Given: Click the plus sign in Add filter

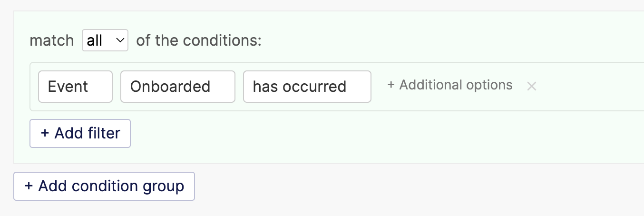Looking at the screenshot, I should click(x=45, y=133).
